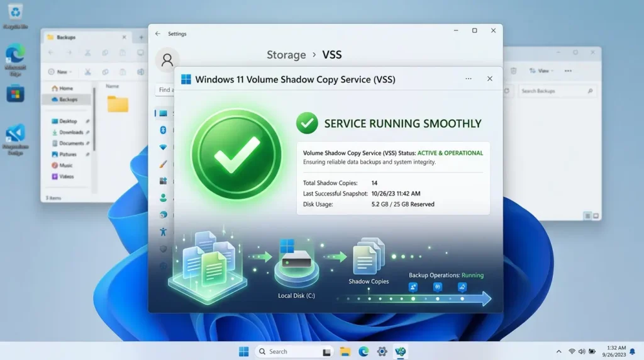Open the taskbar clock showing 1:32 AM

click(x=614, y=351)
